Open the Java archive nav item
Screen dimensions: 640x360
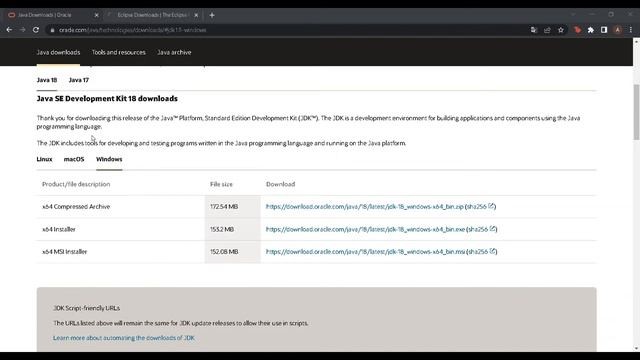click(174, 52)
